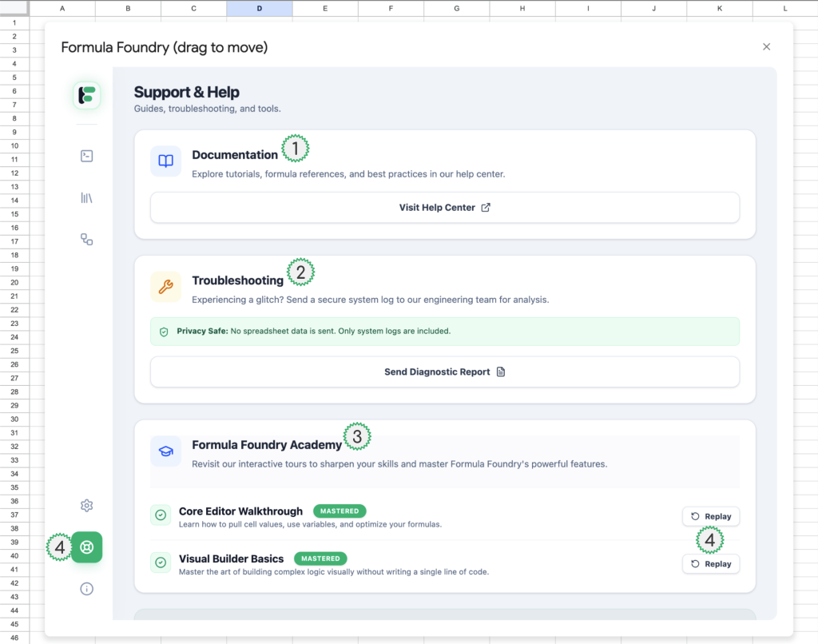818x644 pixels.
Task: Open settings gear icon in sidebar
Action: 86,505
